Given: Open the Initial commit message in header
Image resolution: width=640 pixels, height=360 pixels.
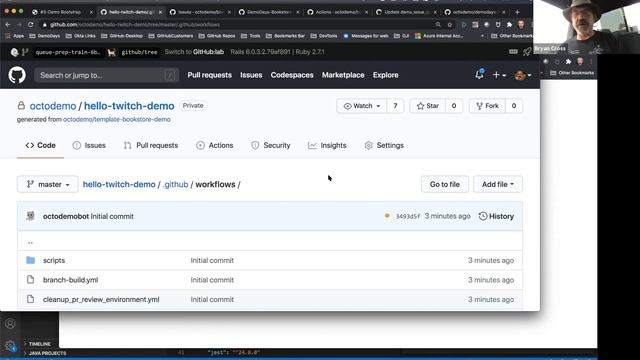Looking at the screenshot, I should 112,216.
